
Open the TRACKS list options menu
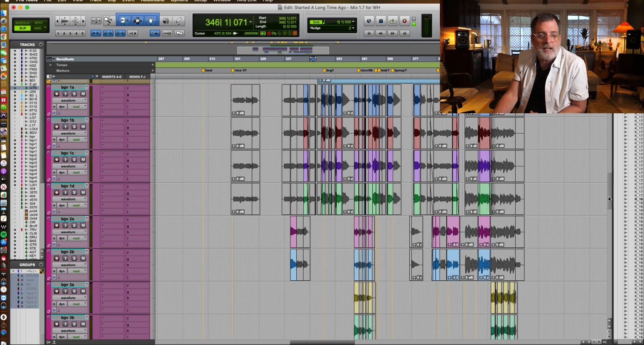click(x=41, y=44)
